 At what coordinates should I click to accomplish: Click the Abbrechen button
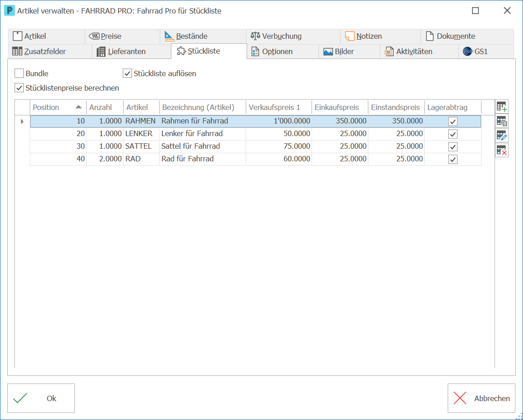click(482, 398)
